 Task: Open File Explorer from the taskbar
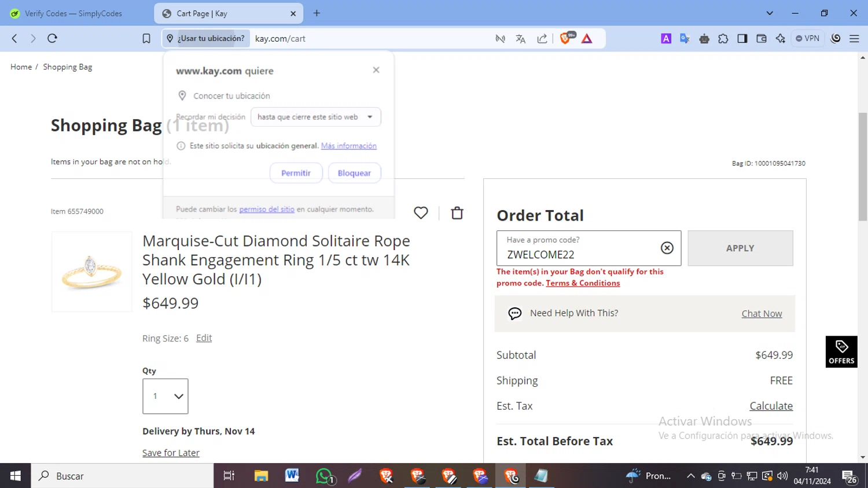(x=261, y=476)
